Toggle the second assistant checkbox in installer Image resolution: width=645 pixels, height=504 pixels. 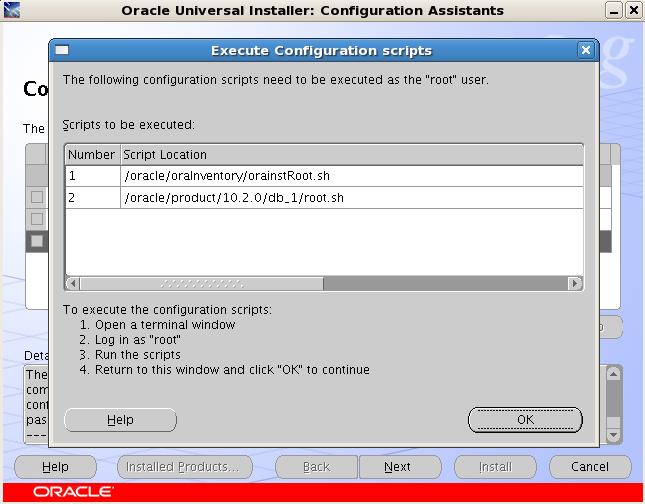pos(37,218)
